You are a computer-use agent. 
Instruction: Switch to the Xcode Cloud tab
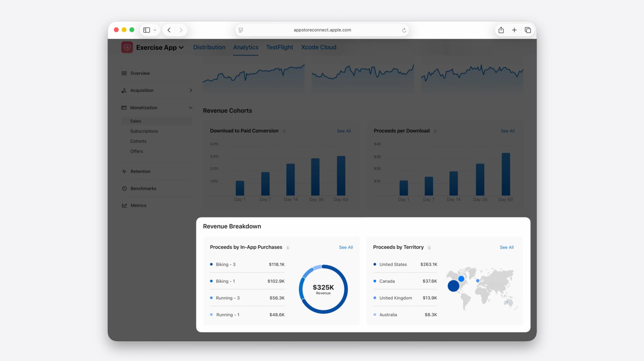[318, 47]
